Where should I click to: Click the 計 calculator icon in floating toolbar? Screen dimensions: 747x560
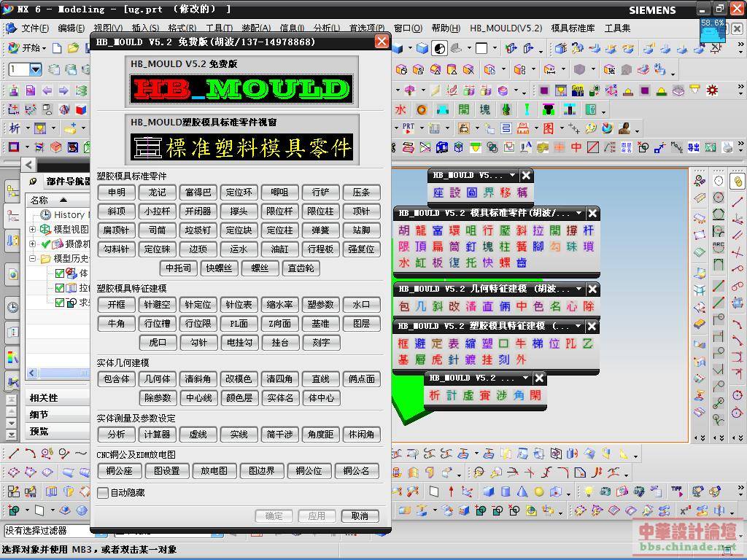[x=451, y=395]
